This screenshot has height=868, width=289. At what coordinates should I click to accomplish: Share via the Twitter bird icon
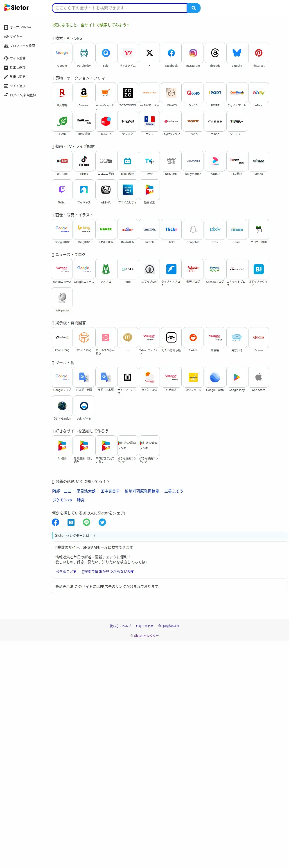(x=102, y=522)
